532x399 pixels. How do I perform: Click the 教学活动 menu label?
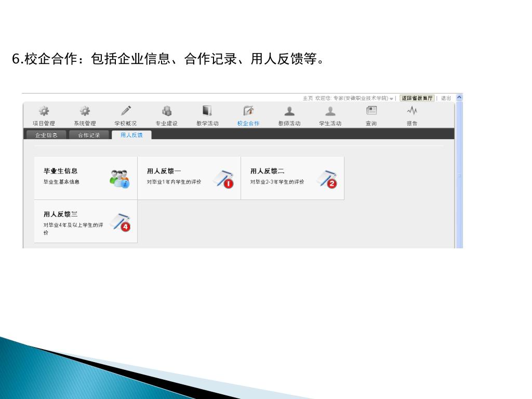coord(207,124)
